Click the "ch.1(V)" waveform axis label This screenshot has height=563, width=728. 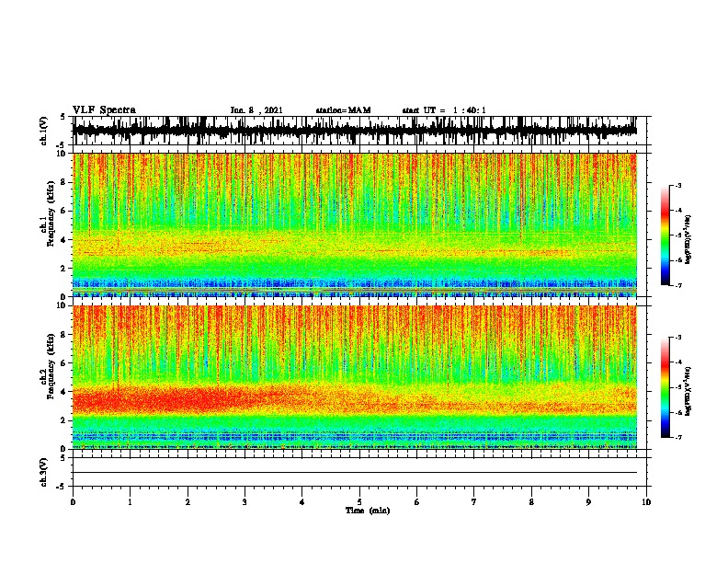pos(43,131)
